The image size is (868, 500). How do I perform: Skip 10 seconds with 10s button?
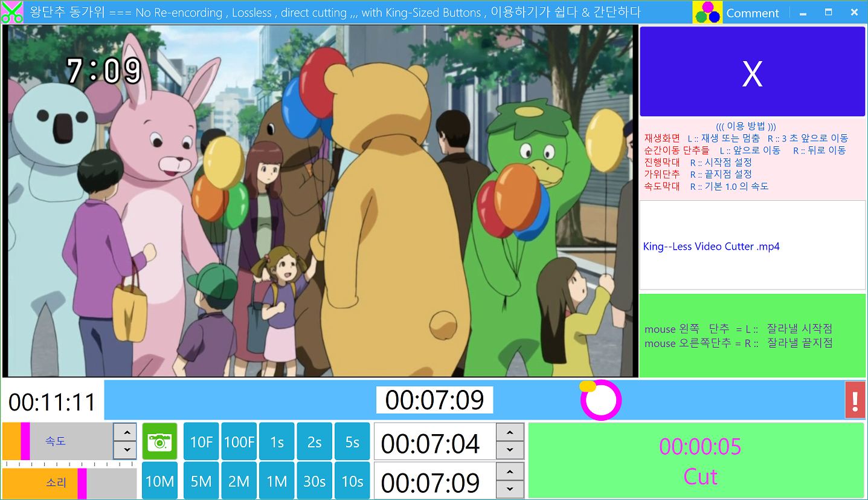pyautogui.click(x=353, y=481)
